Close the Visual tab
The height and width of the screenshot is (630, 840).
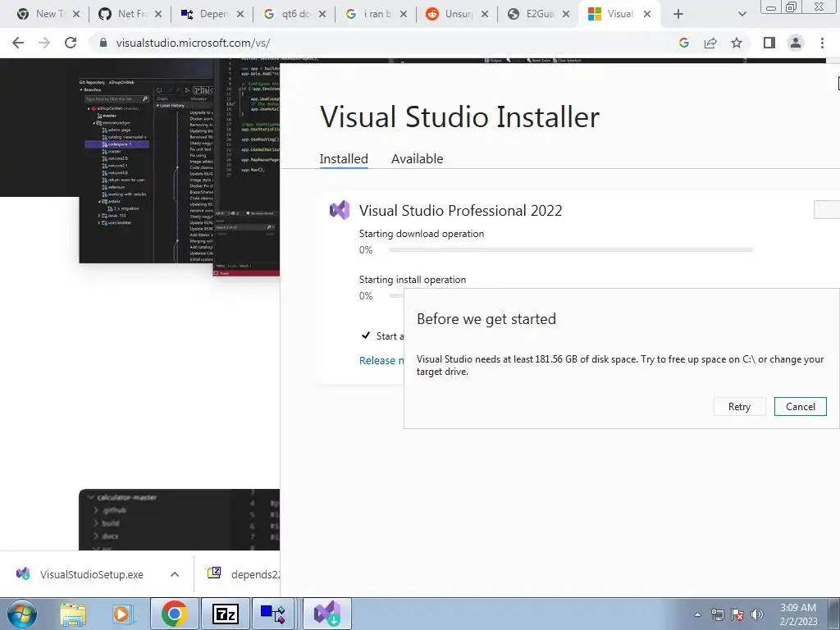[647, 15]
